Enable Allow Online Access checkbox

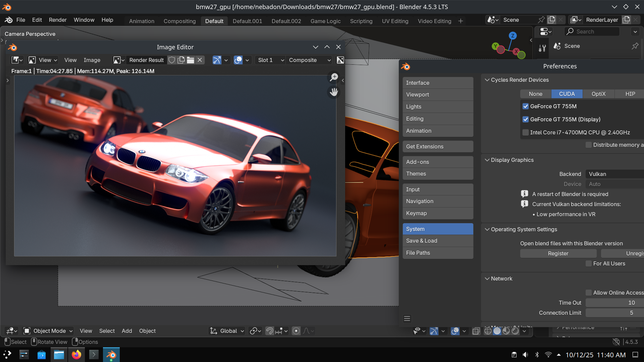(589, 293)
